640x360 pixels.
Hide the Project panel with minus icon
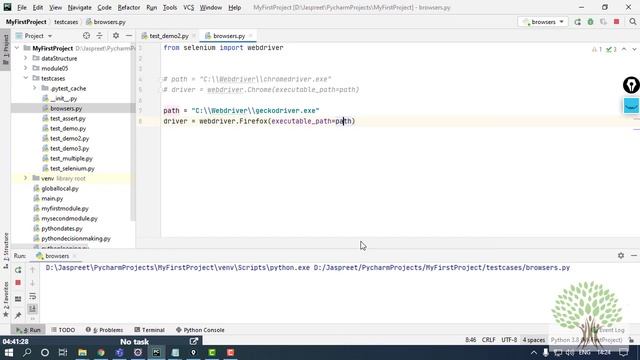coord(129,36)
